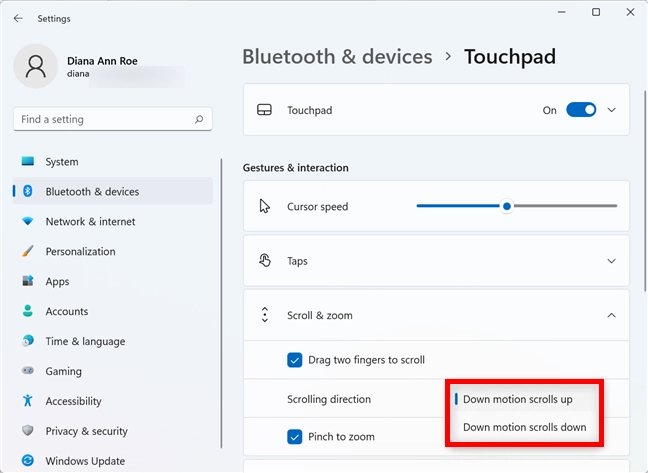Viewport: 648px width, 473px height.
Task: Open Time & language settings
Action: 113,341
